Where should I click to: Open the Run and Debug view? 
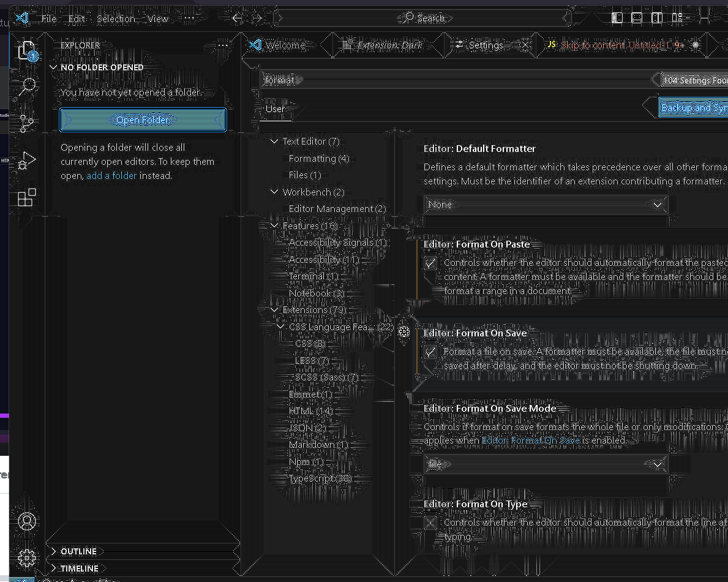[27, 161]
